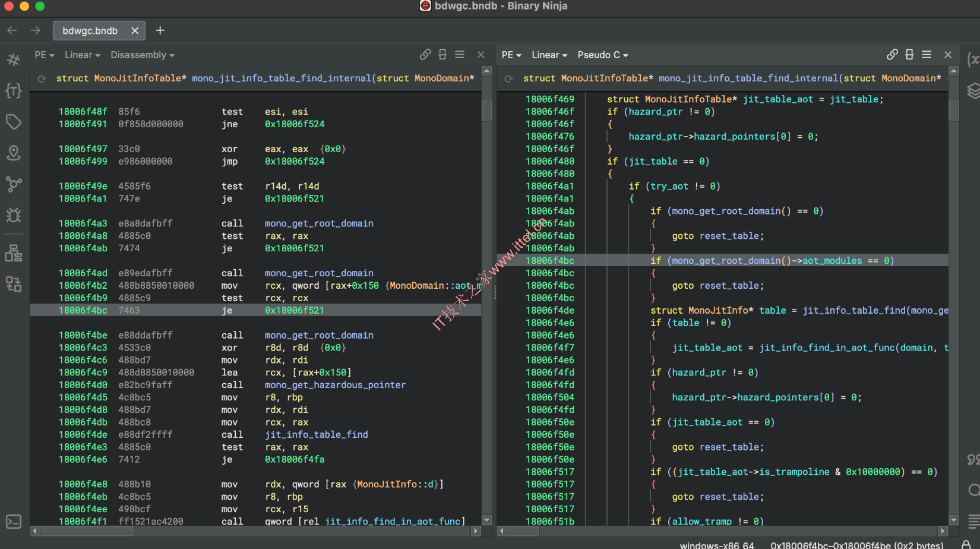Click the memory map location pin icon
This screenshot has height=549, width=980.
(14, 153)
